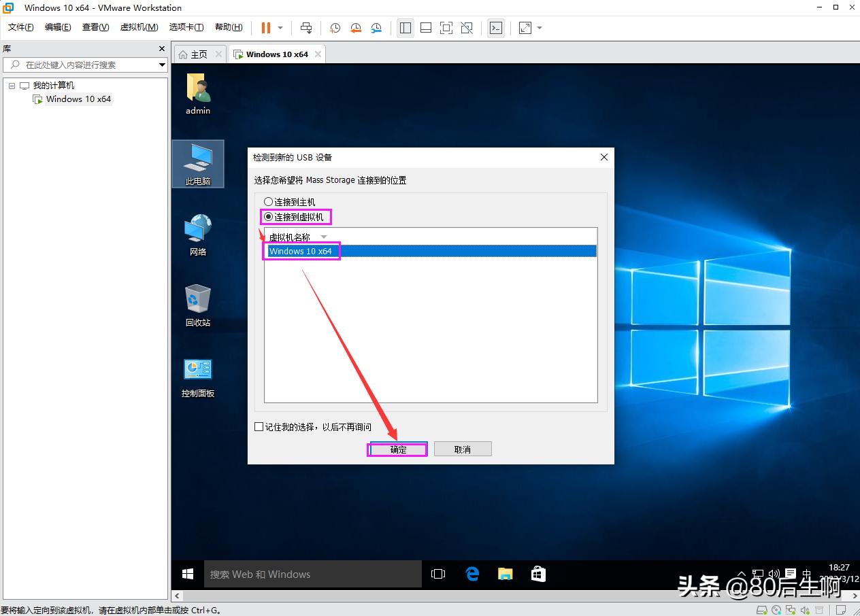
Task: Collapse the 我的计算机 tree node
Action: [12, 86]
